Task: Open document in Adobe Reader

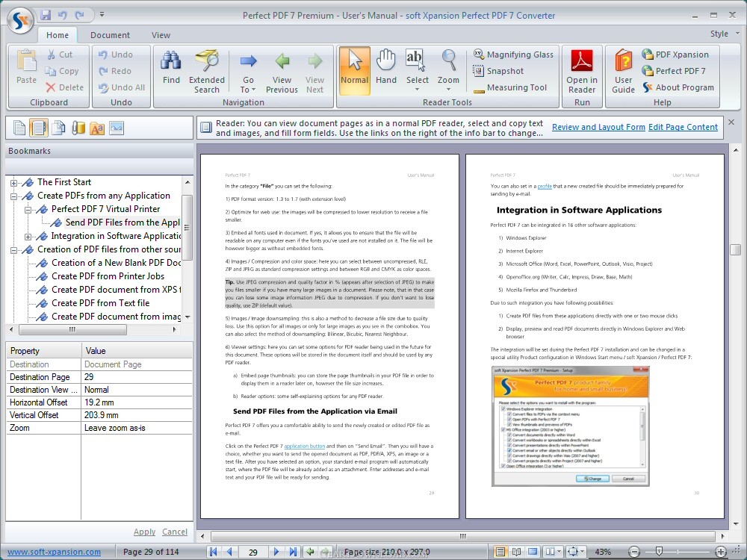Action: click(582, 72)
